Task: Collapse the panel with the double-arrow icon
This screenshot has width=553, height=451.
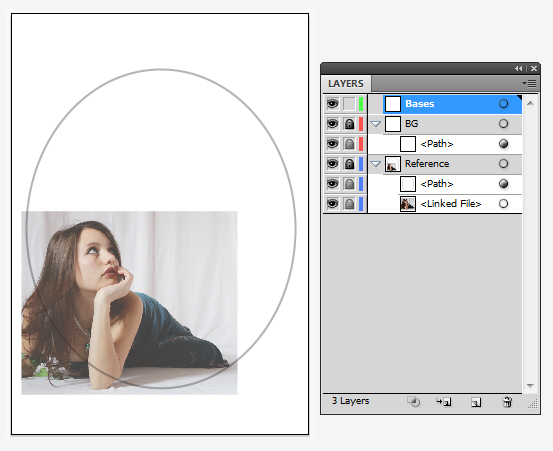Action: coord(518,68)
